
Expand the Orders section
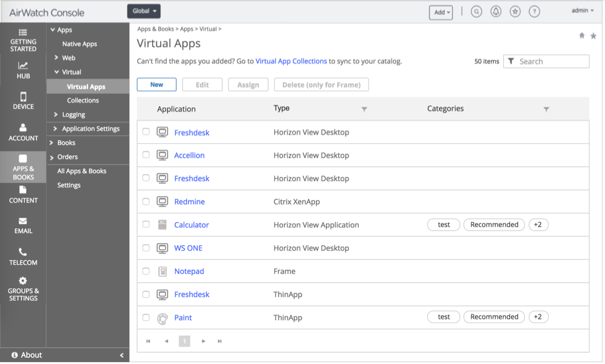click(52, 158)
